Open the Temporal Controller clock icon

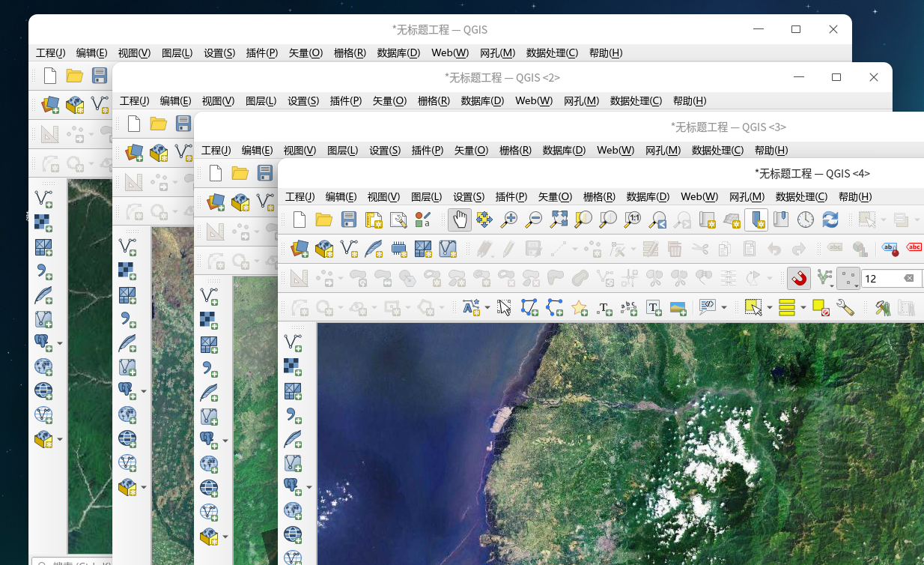(805, 220)
